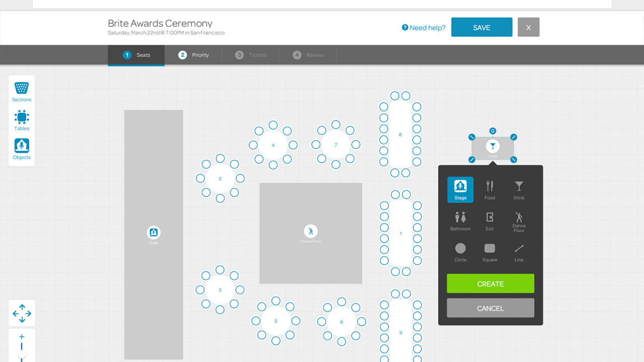Go to the Seats step tab
The height and width of the screenshot is (362, 644).
point(136,55)
